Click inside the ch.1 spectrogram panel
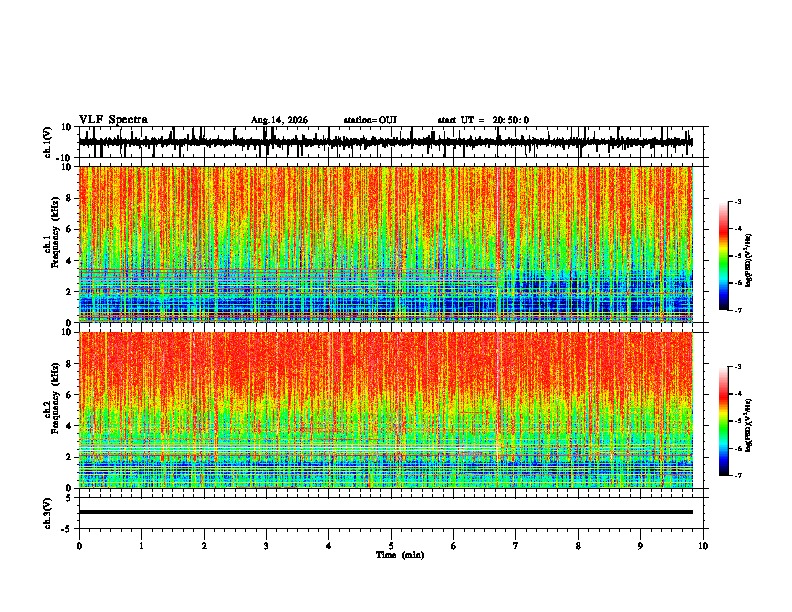This screenshot has height=612, width=792. (x=386, y=244)
